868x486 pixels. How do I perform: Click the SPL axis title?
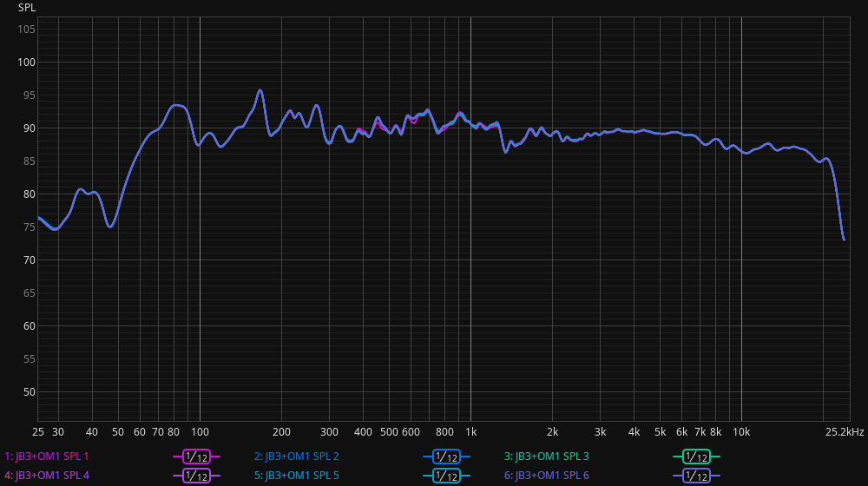click(x=27, y=8)
